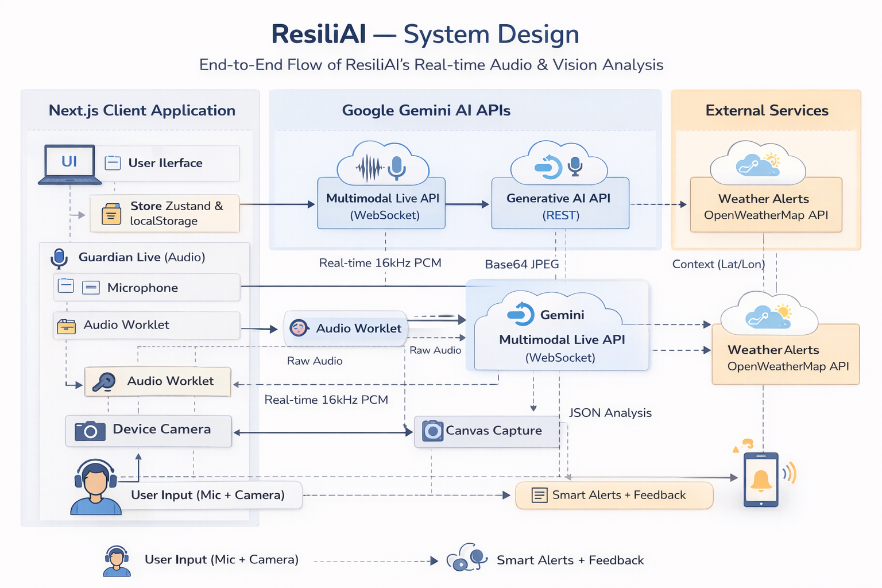Click the Generative AI API (REST) box
Screen dimensions: 882x588
[560, 204]
